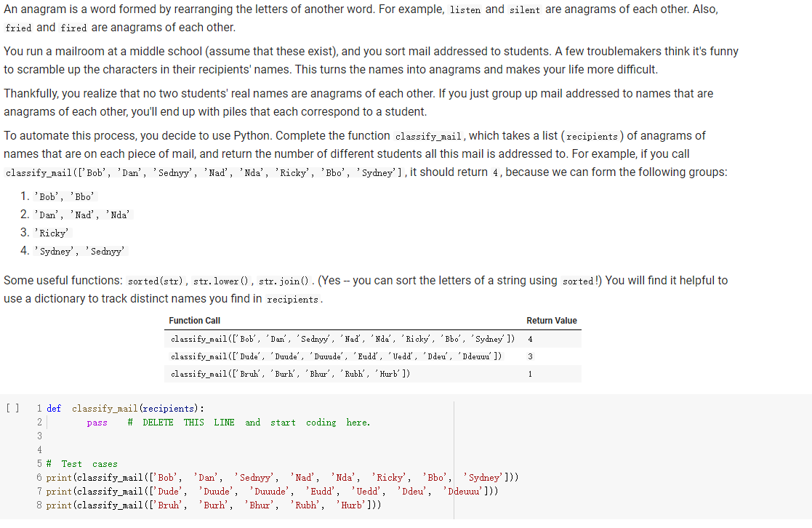Select the inline code snippet 'silent'
812x528 pixels.
[525, 9]
